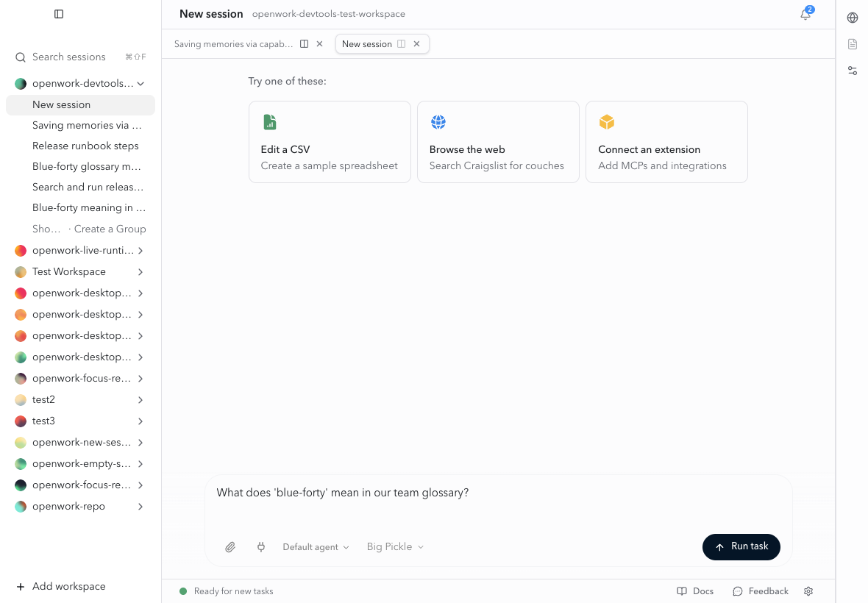Click the plug extensions icon in composer
This screenshot has height=603, width=868.
pyautogui.click(x=261, y=547)
